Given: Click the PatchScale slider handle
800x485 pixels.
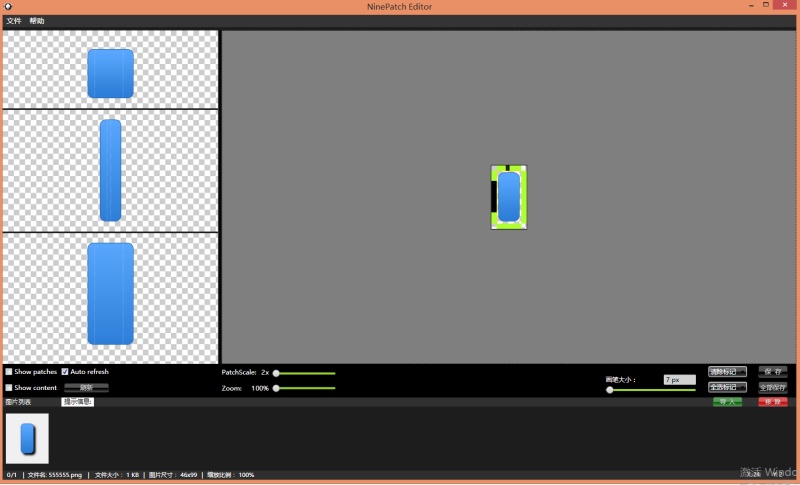Looking at the screenshot, I should pyautogui.click(x=276, y=373).
